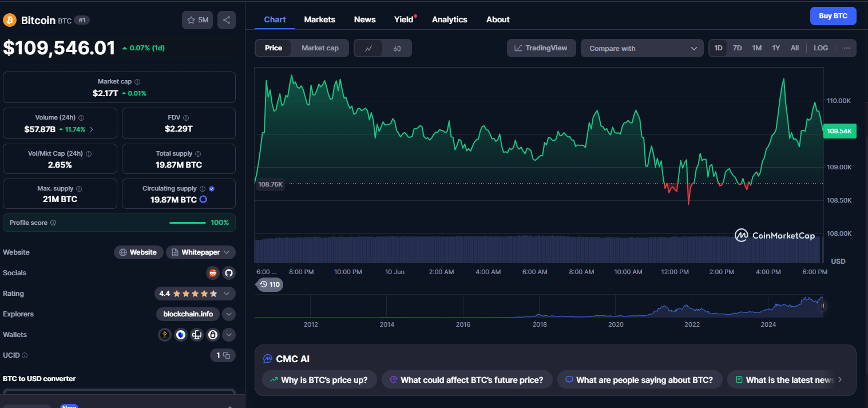The image size is (868, 408).
Task: Click the Max. supply info icon
Action: point(79,189)
